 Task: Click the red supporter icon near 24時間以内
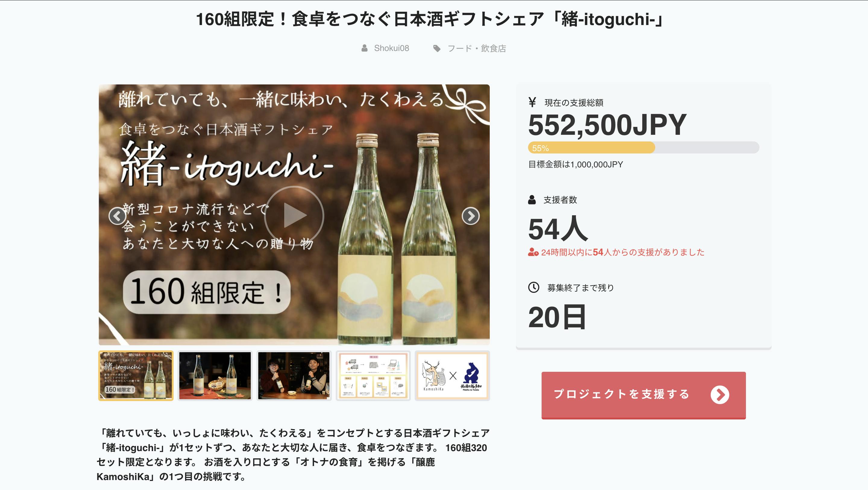click(x=533, y=252)
